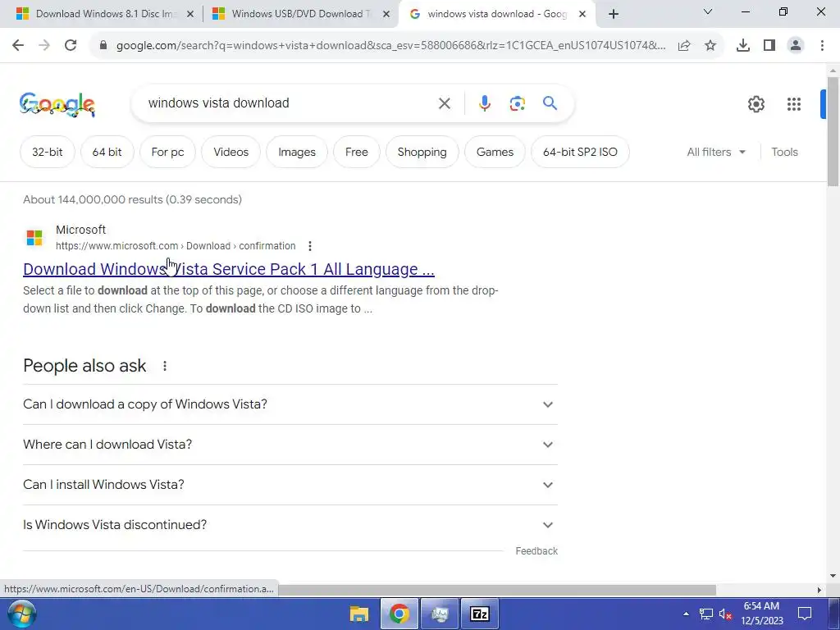Close the windows vista download tab
Screen dimensions: 840x630
click(x=582, y=14)
